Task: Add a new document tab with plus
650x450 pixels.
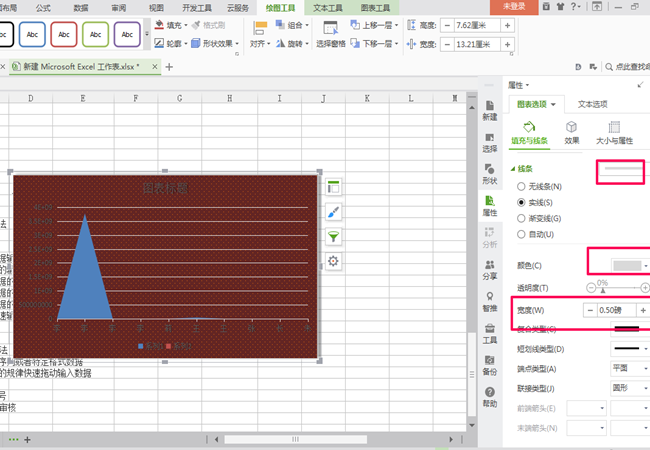Action: (x=169, y=67)
